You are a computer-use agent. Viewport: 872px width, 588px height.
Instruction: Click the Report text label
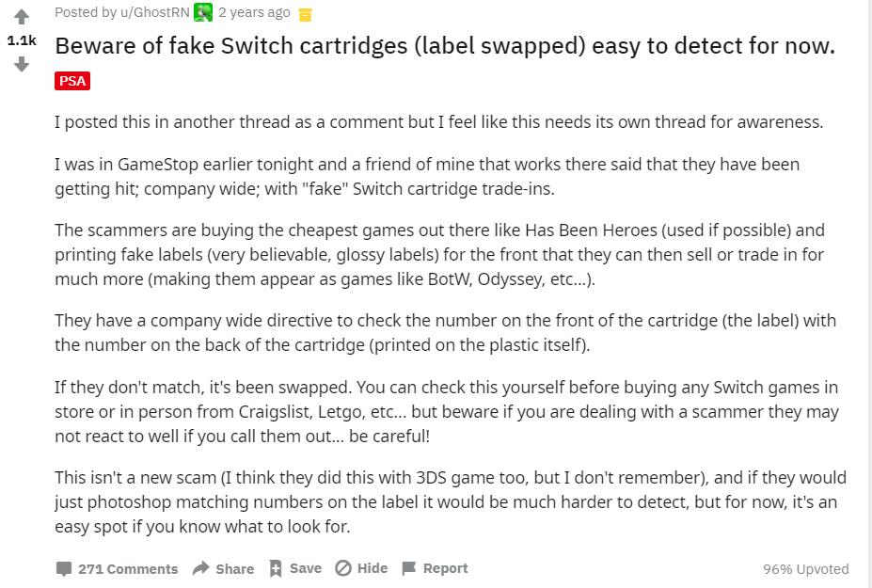(x=445, y=568)
